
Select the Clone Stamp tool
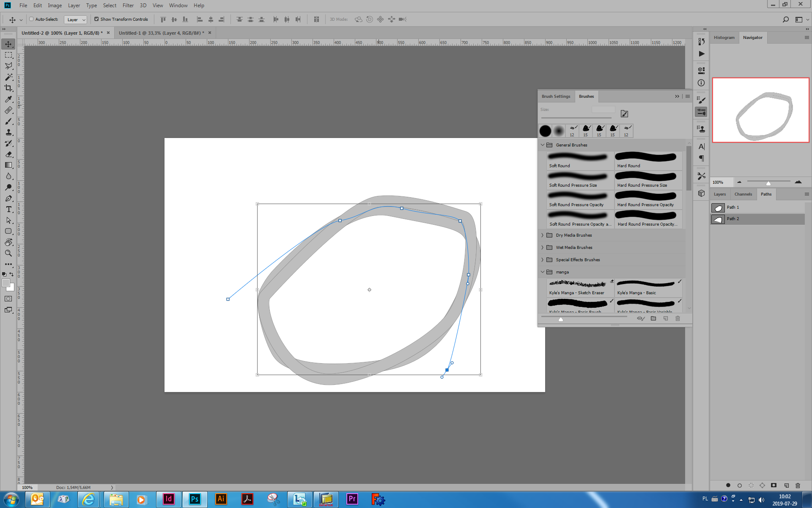point(8,132)
